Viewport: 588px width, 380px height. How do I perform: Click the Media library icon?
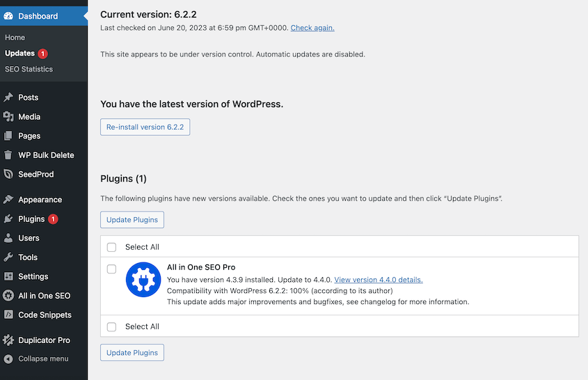(x=8, y=117)
